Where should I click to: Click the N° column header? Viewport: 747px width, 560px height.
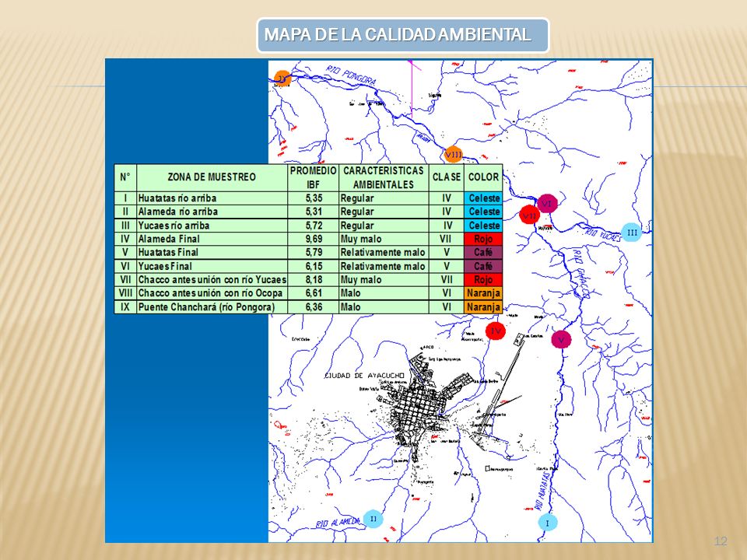pyautogui.click(x=125, y=177)
